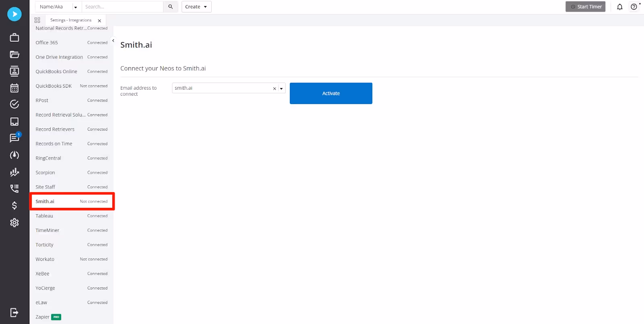Open the Create dropdown menu

pos(196,7)
